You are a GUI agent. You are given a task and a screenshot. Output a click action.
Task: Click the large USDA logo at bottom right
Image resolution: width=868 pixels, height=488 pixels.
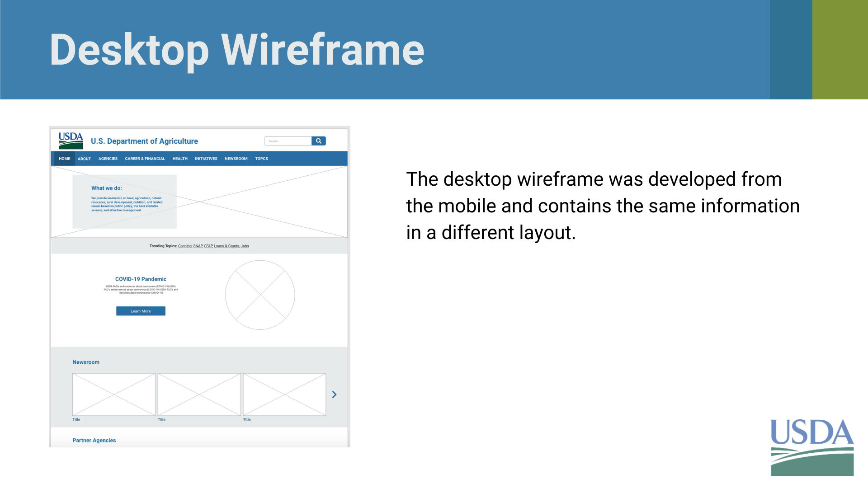(x=812, y=447)
